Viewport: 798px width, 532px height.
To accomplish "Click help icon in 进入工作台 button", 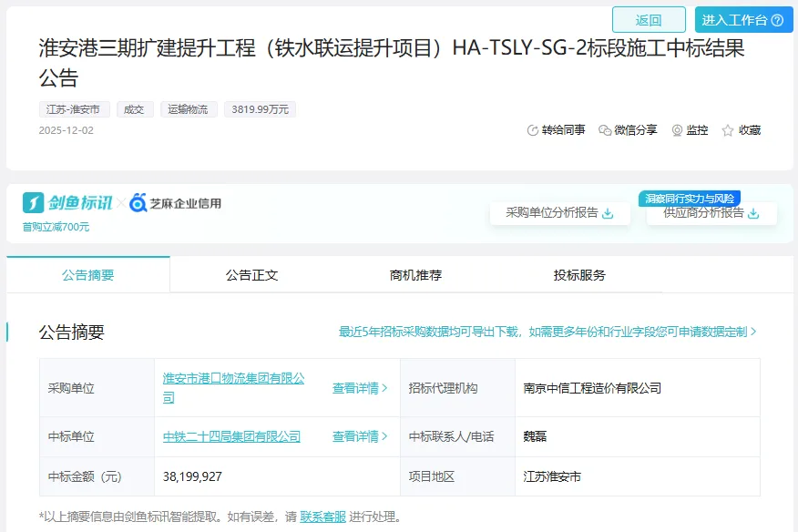I will (777, 20).
